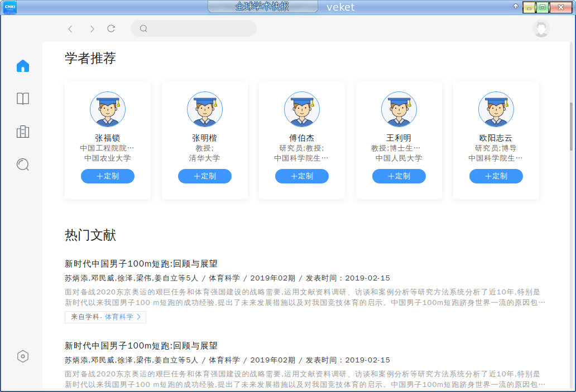This screenshot has width=576, height=392.
Task: Open the journals book icon in the sidebar
Action: 22,98
